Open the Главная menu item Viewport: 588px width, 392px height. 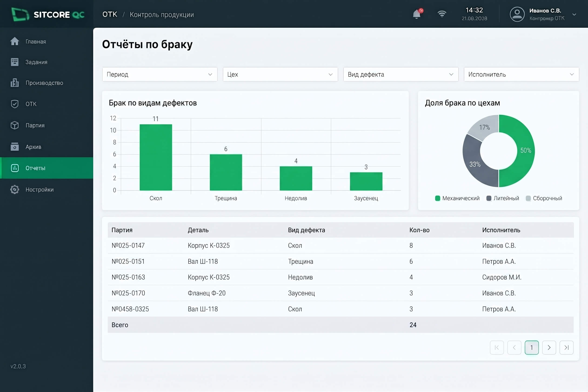(x=47, y=41)
